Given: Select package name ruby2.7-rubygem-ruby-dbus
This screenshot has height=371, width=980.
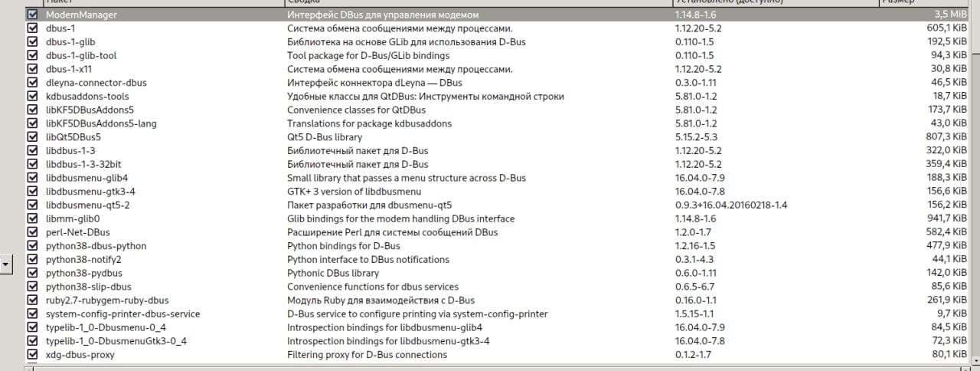Looking at the screenshot, I should 107,300.
